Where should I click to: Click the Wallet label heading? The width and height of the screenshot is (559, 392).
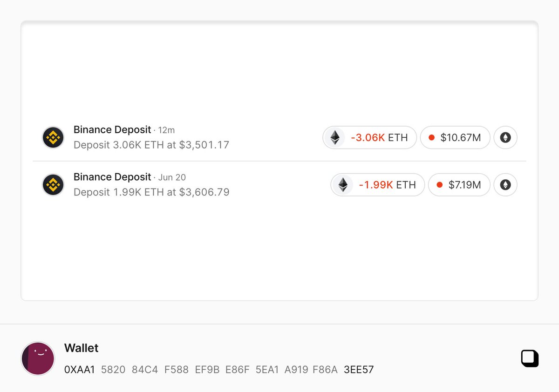click(82, 348)
